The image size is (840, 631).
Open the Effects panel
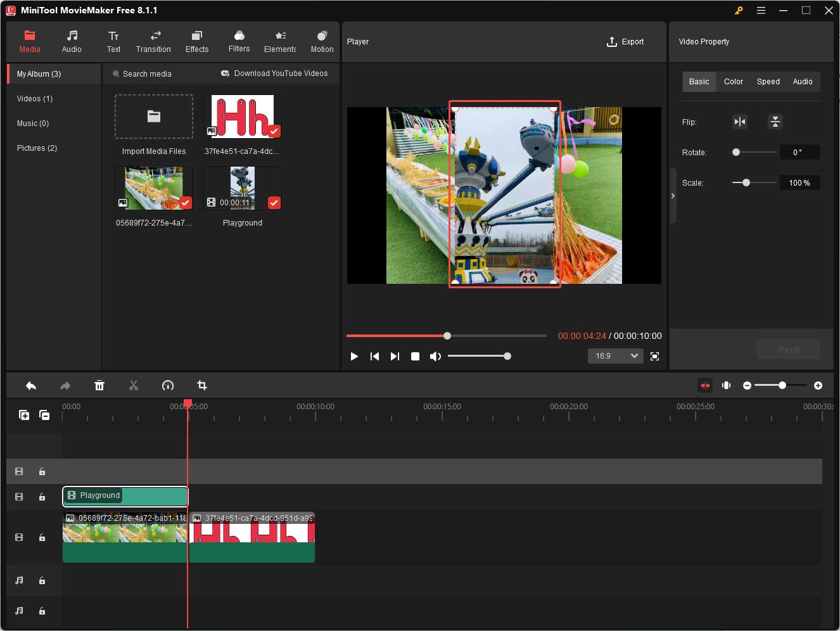196,41
